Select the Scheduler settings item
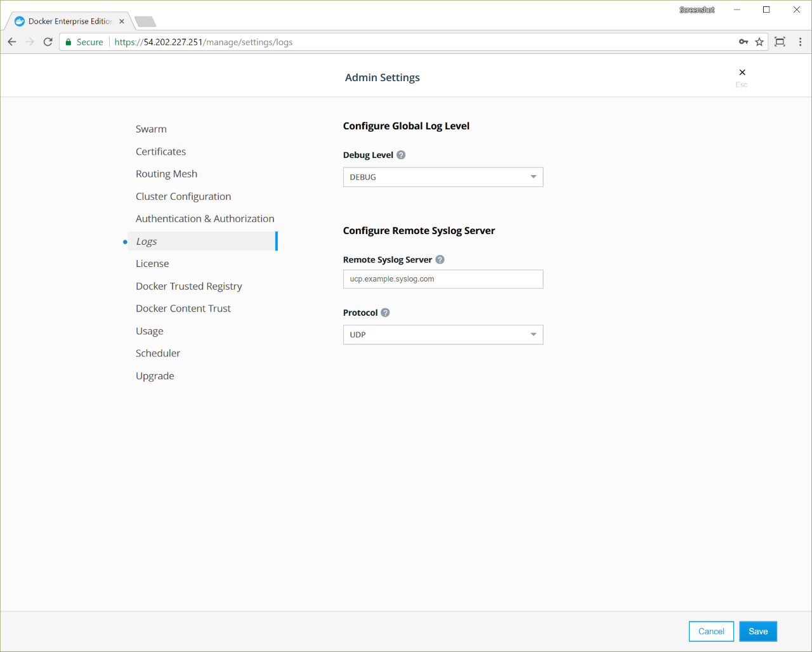The width and height of the screenshot is (812, 652). click(158, 353)
